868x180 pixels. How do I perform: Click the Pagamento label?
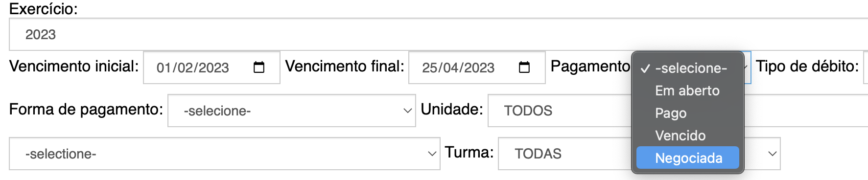click(x=590, y=66)
